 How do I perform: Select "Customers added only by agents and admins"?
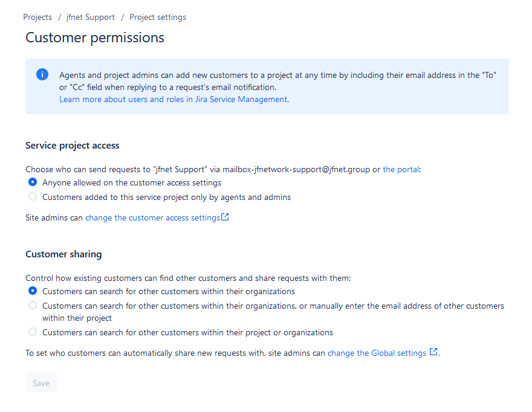pyautogui.click(x=33, y=196)
